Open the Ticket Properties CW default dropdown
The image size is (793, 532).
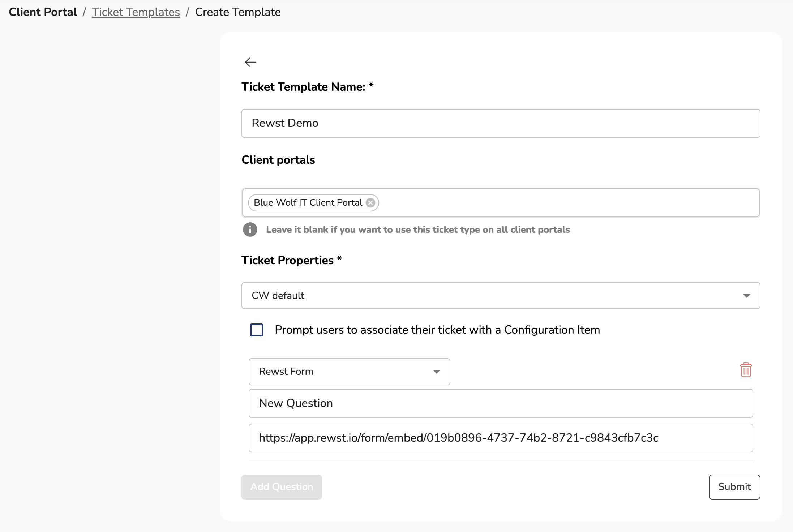(x=500, y=296)
